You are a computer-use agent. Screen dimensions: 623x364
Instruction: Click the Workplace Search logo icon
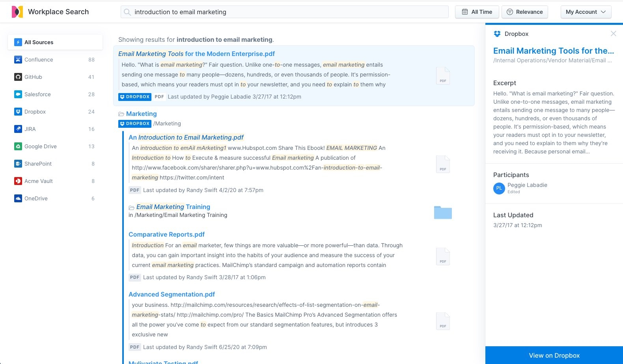[17, 12]
